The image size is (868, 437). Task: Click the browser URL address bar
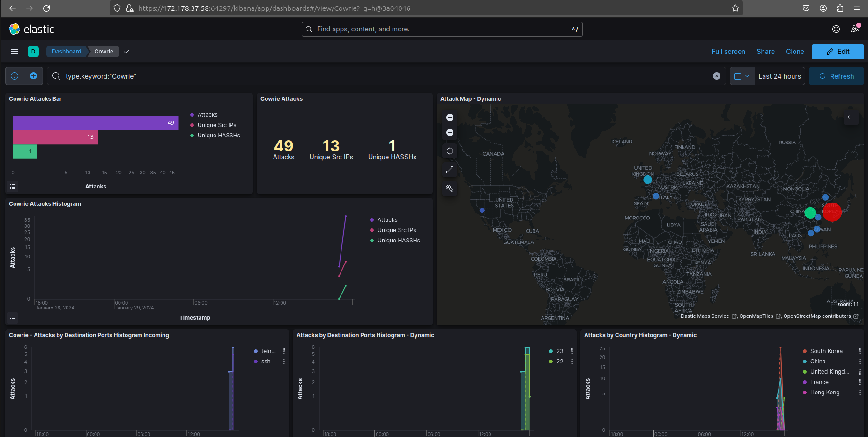[426, 8]
